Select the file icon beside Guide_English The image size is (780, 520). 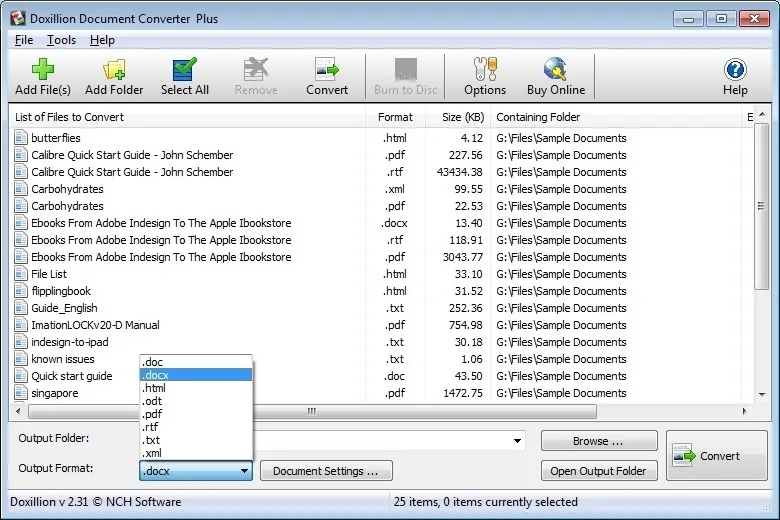click(x=21, y=308)
